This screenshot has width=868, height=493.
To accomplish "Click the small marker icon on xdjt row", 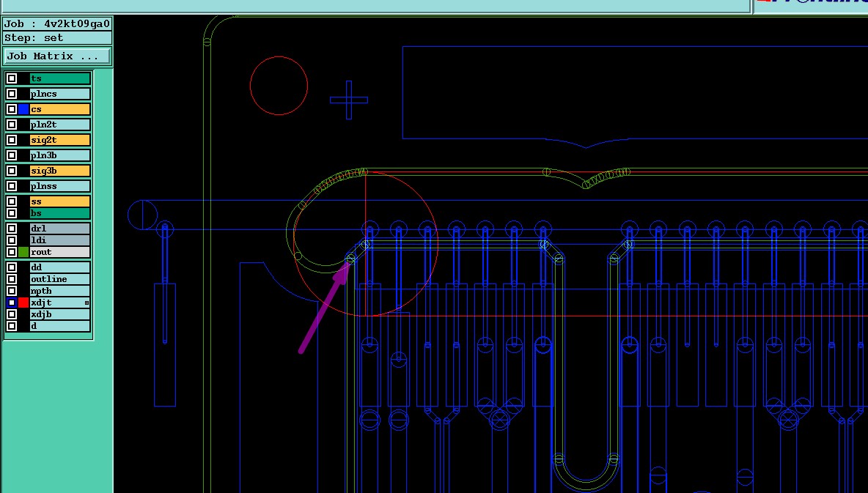I will (x=87, y=303).
